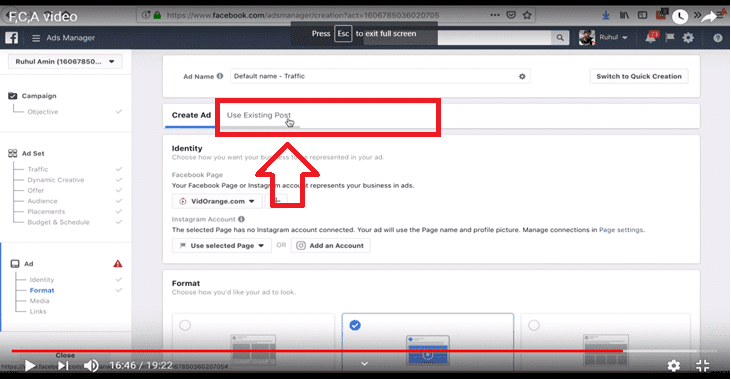Select Ad Set in the sidebar
The image size is (731, 380).
(33, 153)
